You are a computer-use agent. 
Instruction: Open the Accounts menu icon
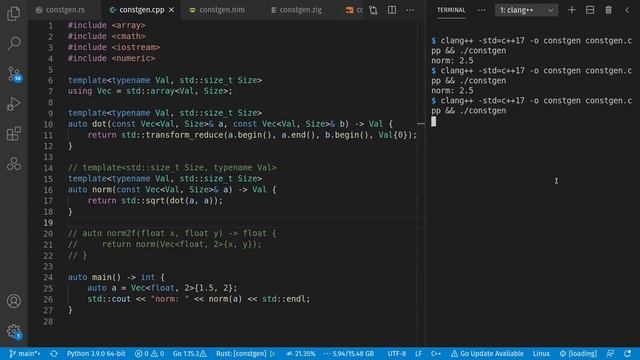13,301
